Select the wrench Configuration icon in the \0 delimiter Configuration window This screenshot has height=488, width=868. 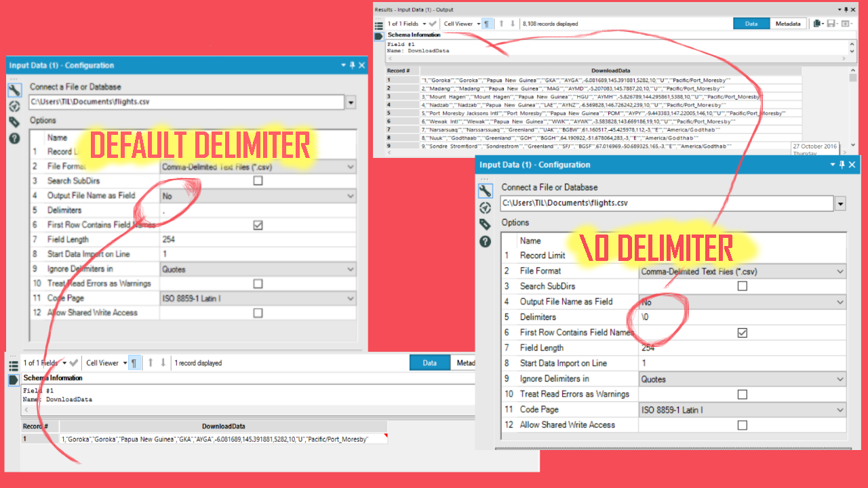click(x=485, y=190)
